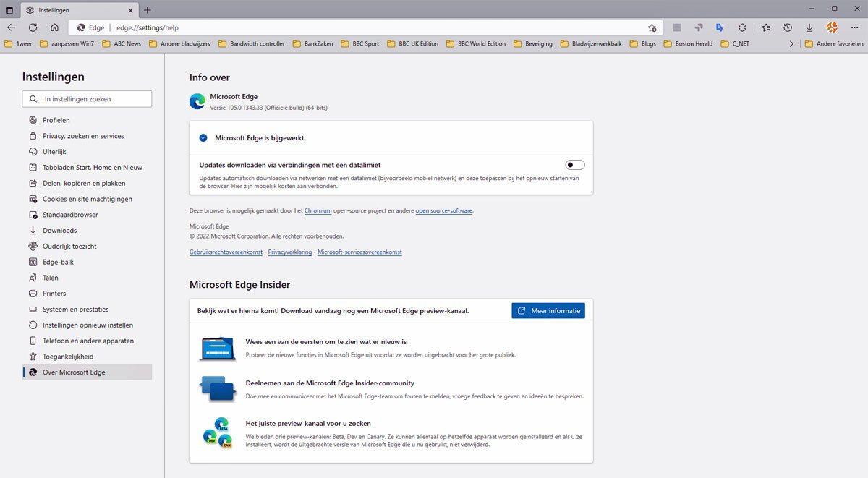Expand more bookmarks with chevron arrow

(791, 43)
